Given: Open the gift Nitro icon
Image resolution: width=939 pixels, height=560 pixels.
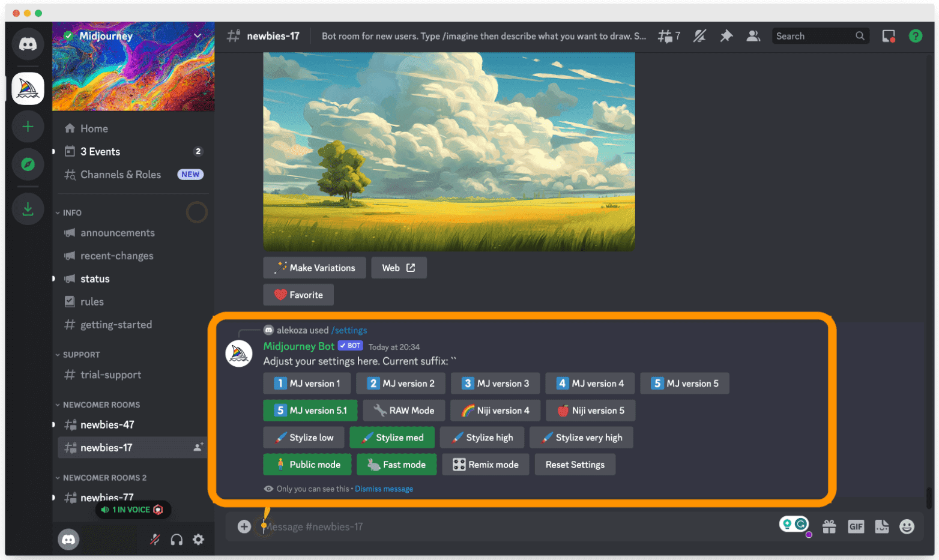Looking at the screenshot, I should click(x=829, y=526).
